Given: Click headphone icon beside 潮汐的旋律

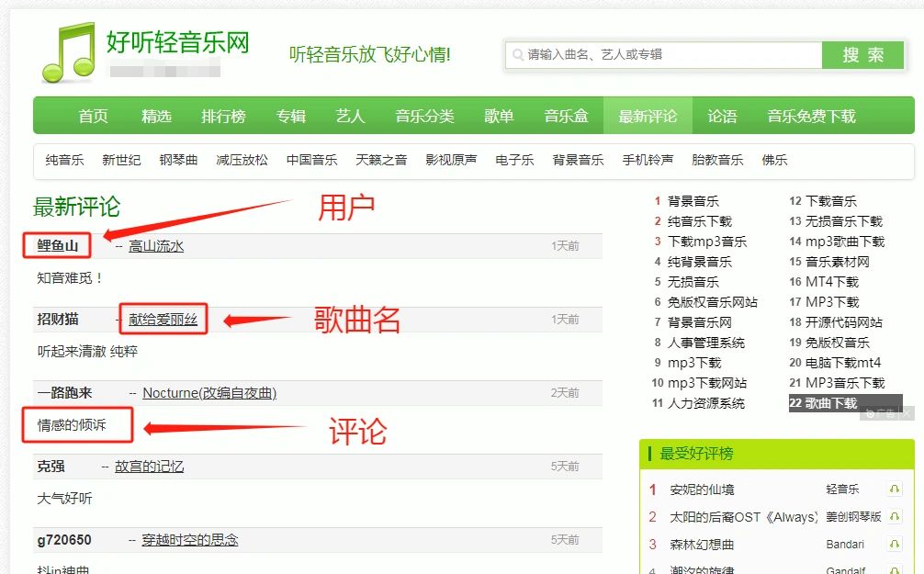Looking at the screenshot, I should [x=894, y=569].
